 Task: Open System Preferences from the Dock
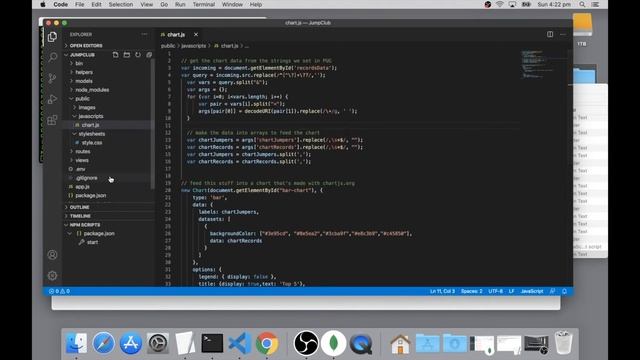click(x=158, y=343)
